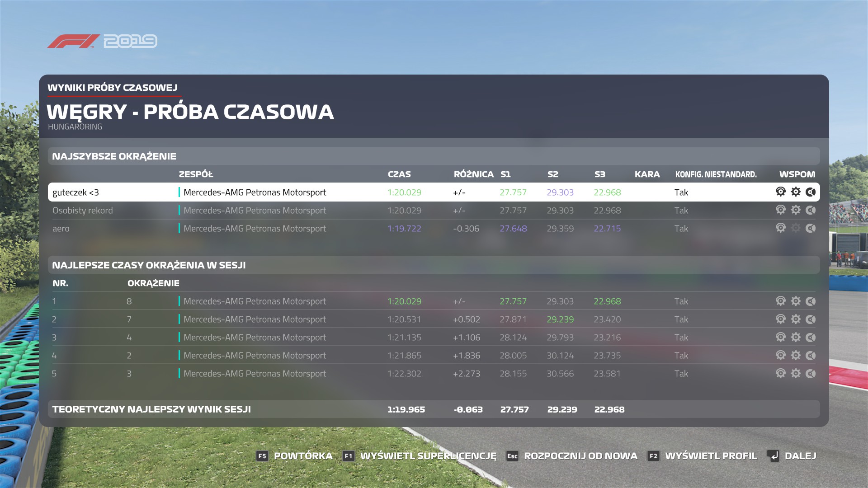Click the traction assist icon in aero row
The image size is (868, 488).
pos(780,228)
